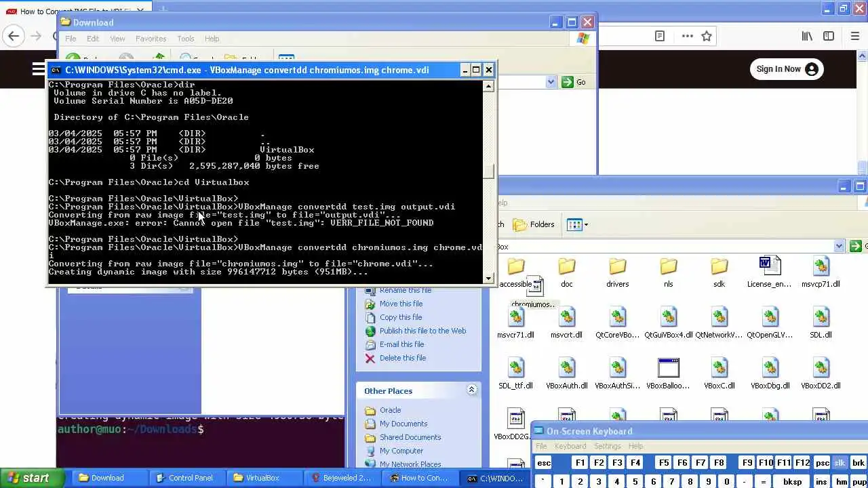
Task: Open Favorites menu in Download window
Action: point(151,39)
